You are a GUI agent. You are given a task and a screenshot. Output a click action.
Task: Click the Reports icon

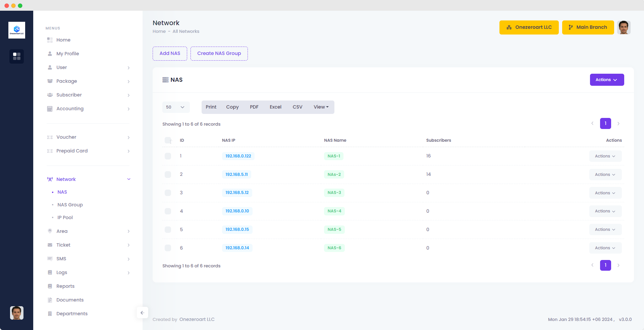point(50,286)
